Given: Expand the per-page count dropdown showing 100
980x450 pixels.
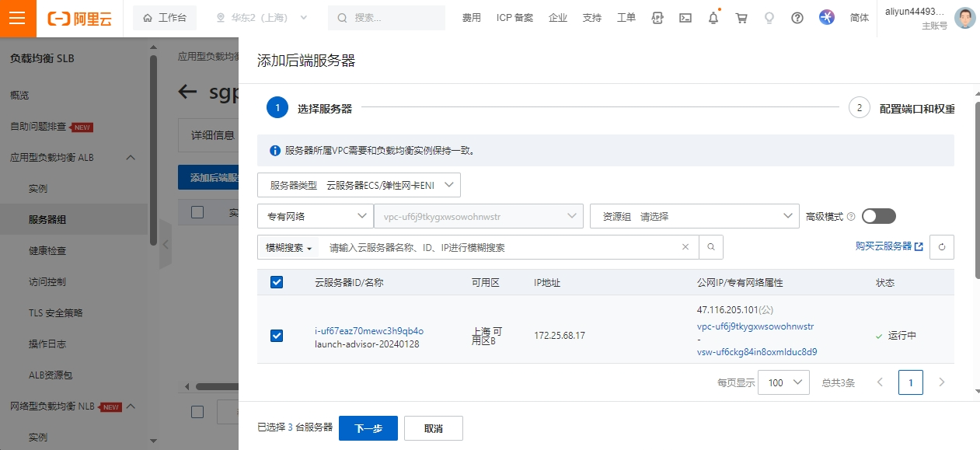Looking at the screenshot, I should coord(783,382).
